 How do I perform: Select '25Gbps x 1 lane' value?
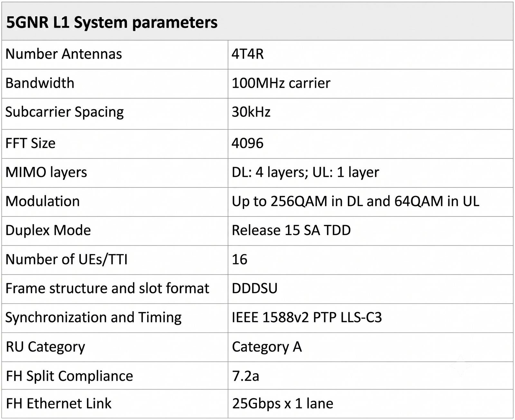283,404
